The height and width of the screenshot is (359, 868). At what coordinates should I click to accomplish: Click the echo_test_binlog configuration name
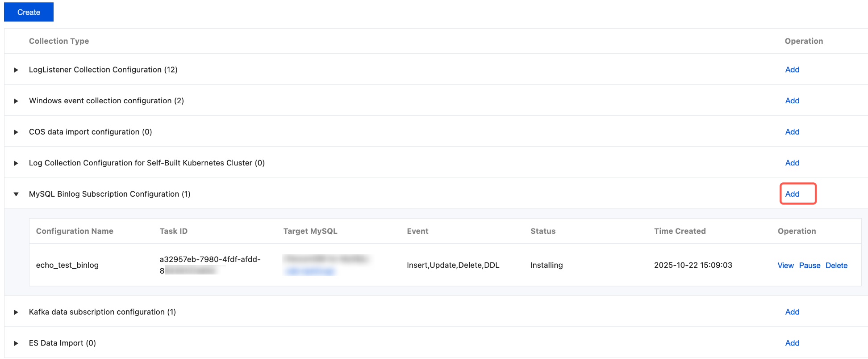[67, 265]
